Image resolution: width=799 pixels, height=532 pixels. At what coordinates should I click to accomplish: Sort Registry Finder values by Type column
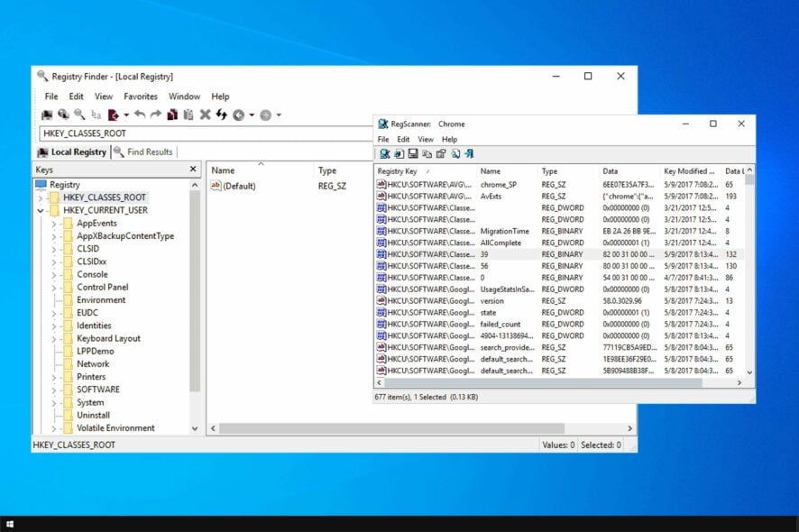tap(343, 170)
